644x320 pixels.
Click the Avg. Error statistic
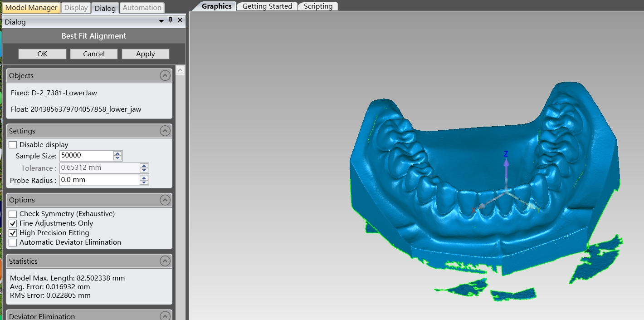(50, 287)
